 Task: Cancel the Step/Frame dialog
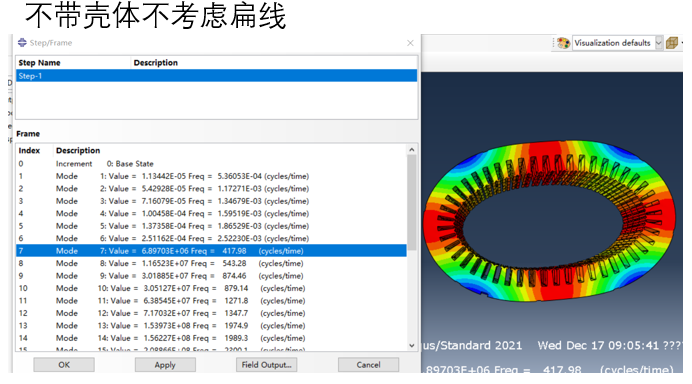368,365
